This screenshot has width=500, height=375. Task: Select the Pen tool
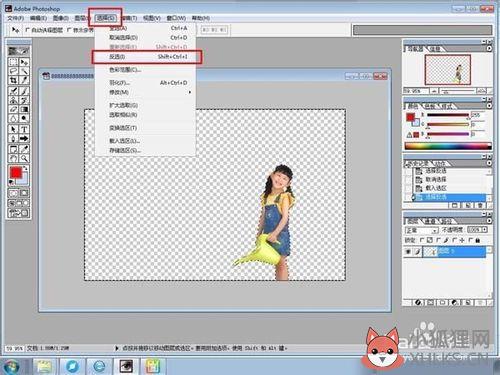click(13, 138)
